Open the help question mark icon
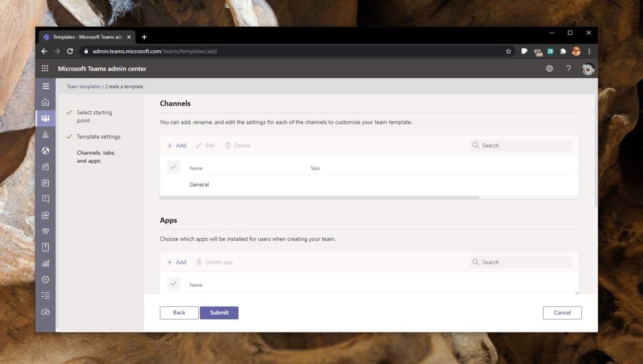 (569, 69)
